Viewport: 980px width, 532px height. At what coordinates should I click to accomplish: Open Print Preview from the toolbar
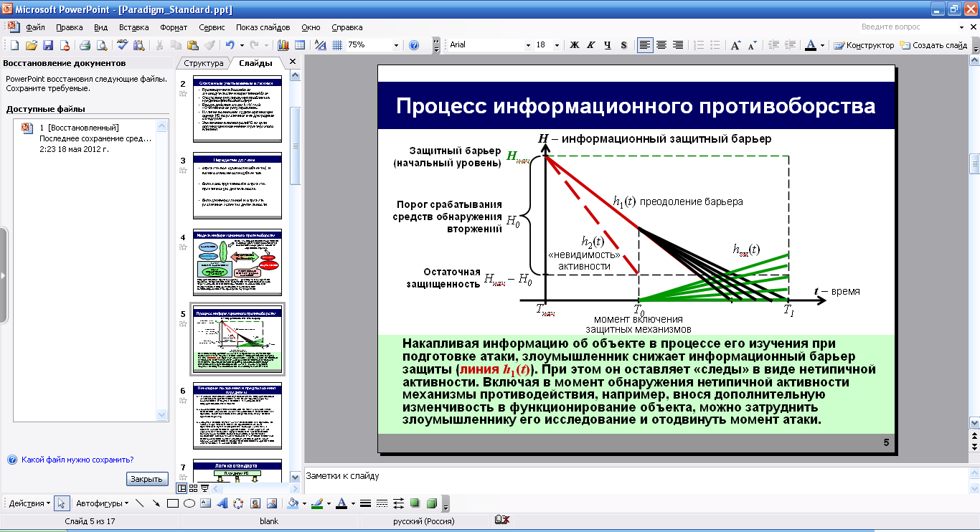click(x=102, y=45)
